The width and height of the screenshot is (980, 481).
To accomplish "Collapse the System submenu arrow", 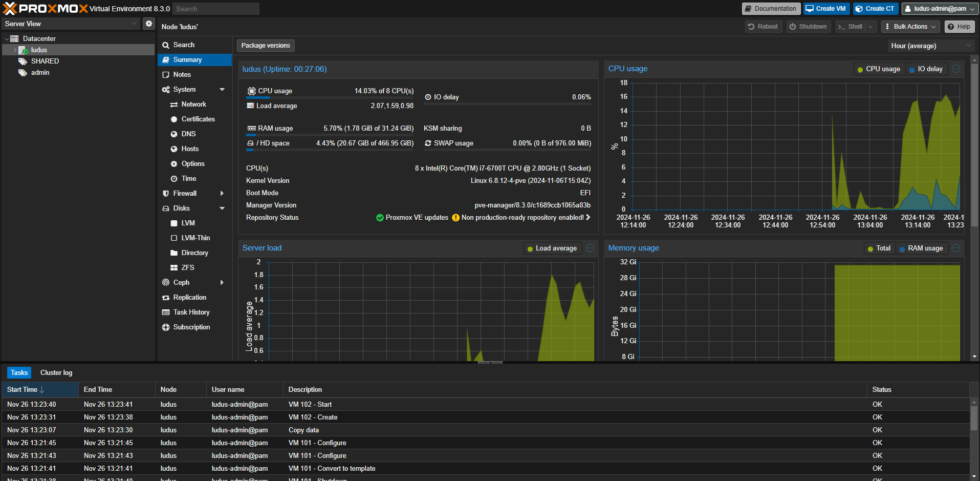I will click(222, 90).
